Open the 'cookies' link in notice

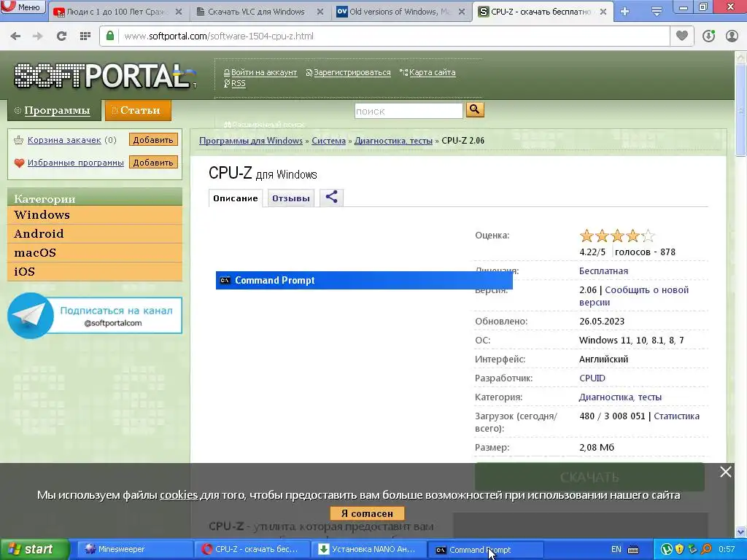(179, 495)
